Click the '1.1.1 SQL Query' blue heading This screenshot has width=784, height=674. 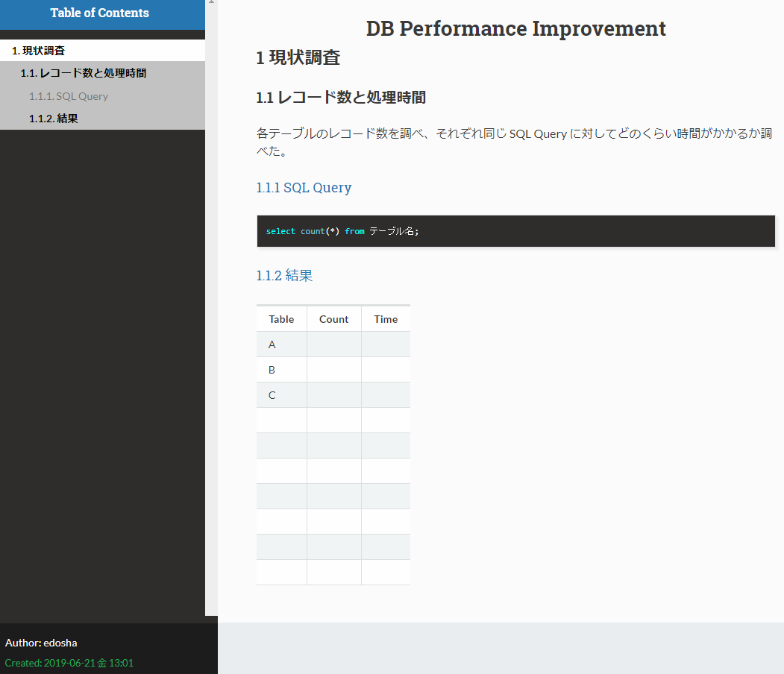click(x=304, y=187)
